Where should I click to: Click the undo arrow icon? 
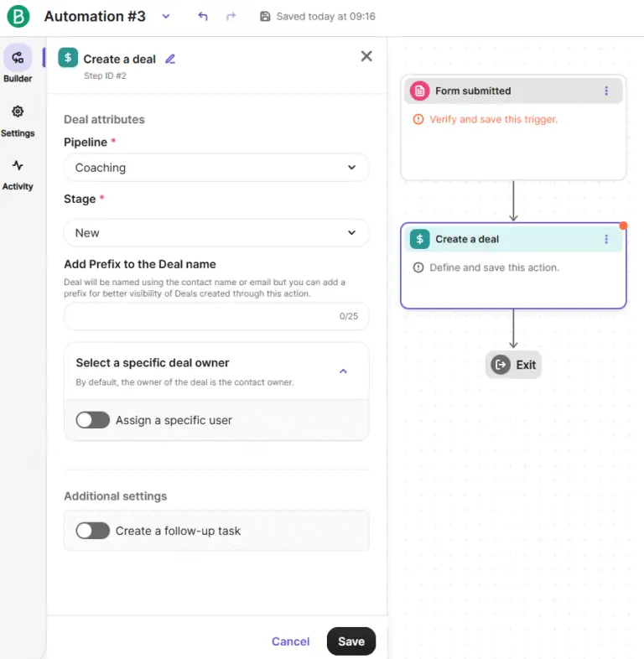click(x=203, y=17)
